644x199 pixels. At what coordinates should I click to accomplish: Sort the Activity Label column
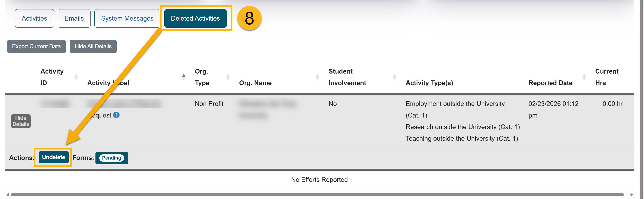tap(184, 77)
